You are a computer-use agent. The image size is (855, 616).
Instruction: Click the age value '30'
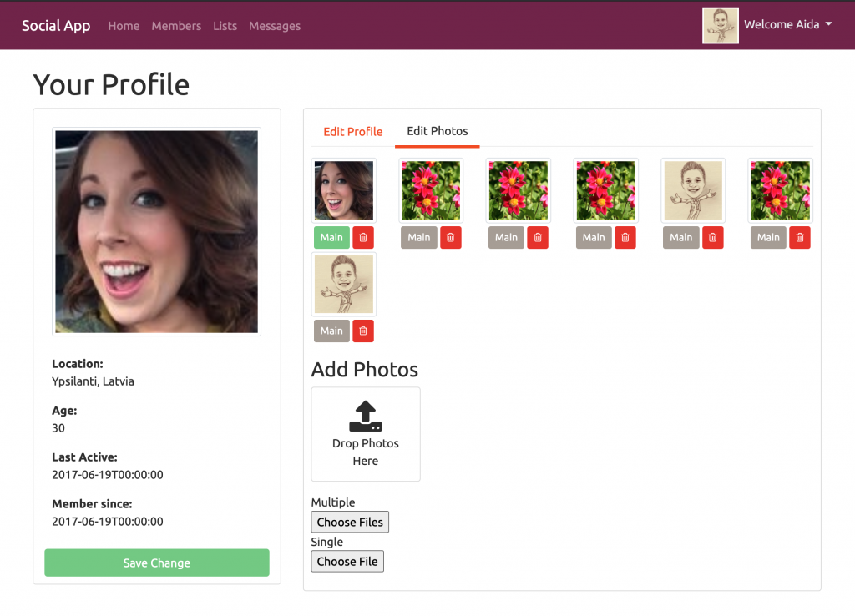[58, 428]
